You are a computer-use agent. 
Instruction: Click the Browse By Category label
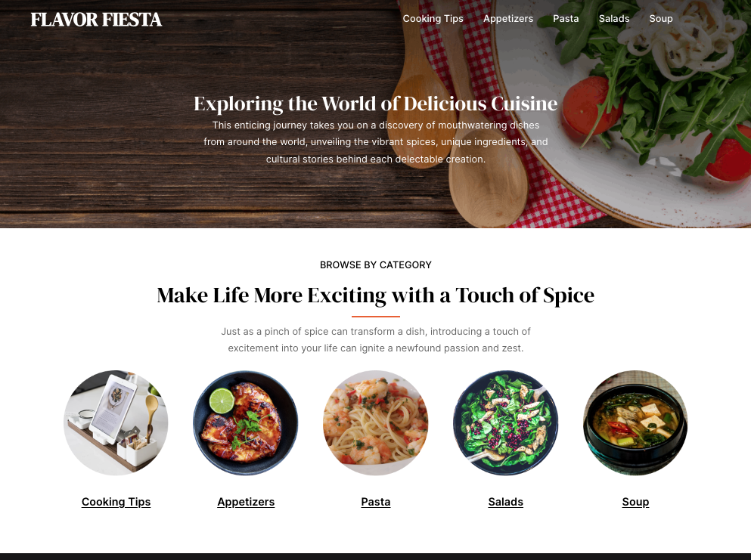coord(375,265)
